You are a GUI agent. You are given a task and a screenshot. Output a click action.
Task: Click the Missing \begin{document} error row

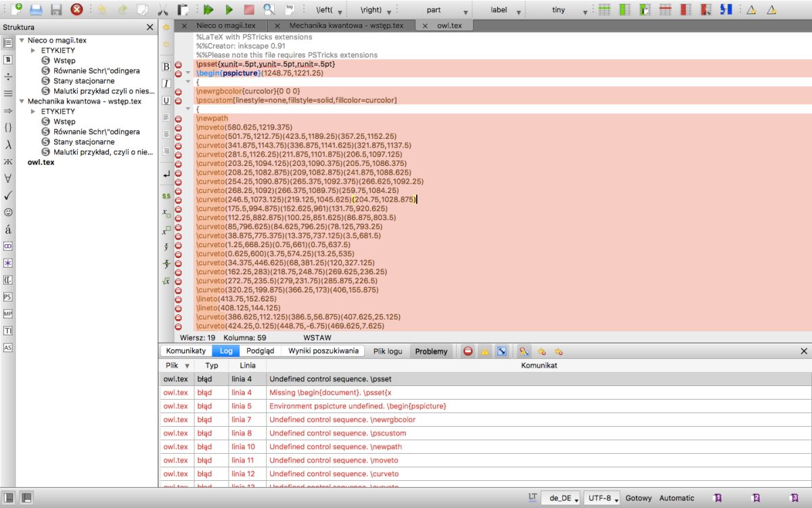pos(485,392)
